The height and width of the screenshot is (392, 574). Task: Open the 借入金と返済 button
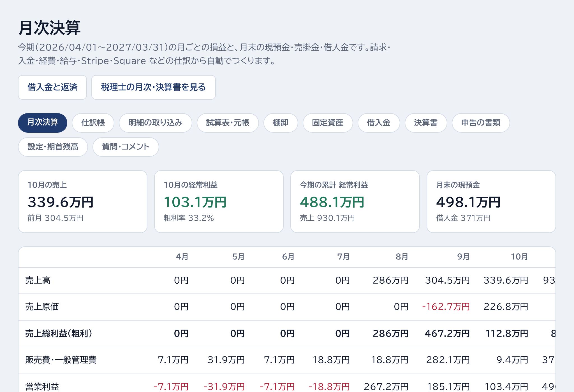point(52,87)
